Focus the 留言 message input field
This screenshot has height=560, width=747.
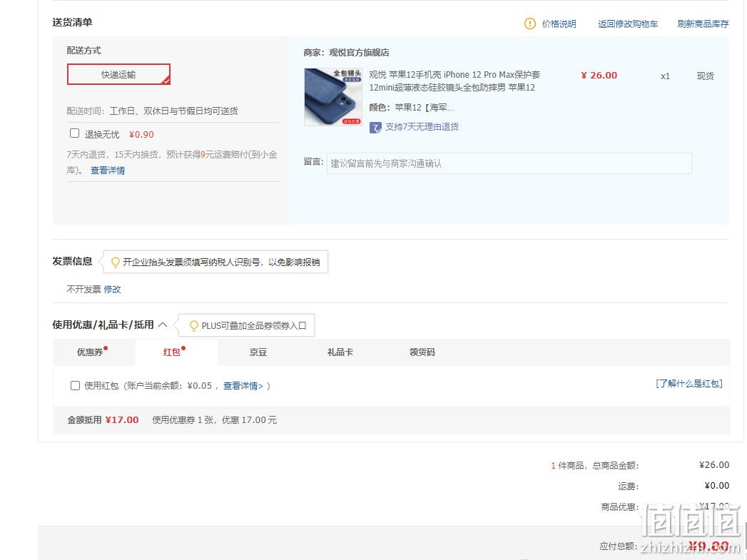click(509, 163)
